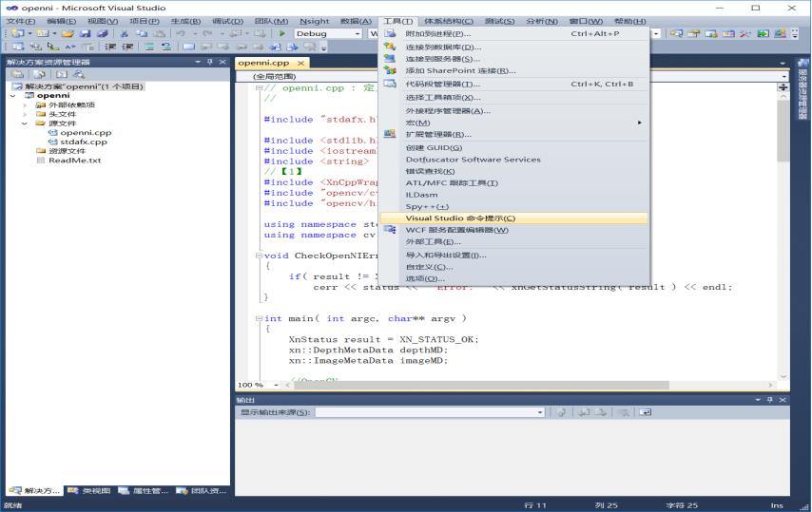Click the view code icon in Solution Explorer
Screen dimensions: 812x512
tap(62, 74)
